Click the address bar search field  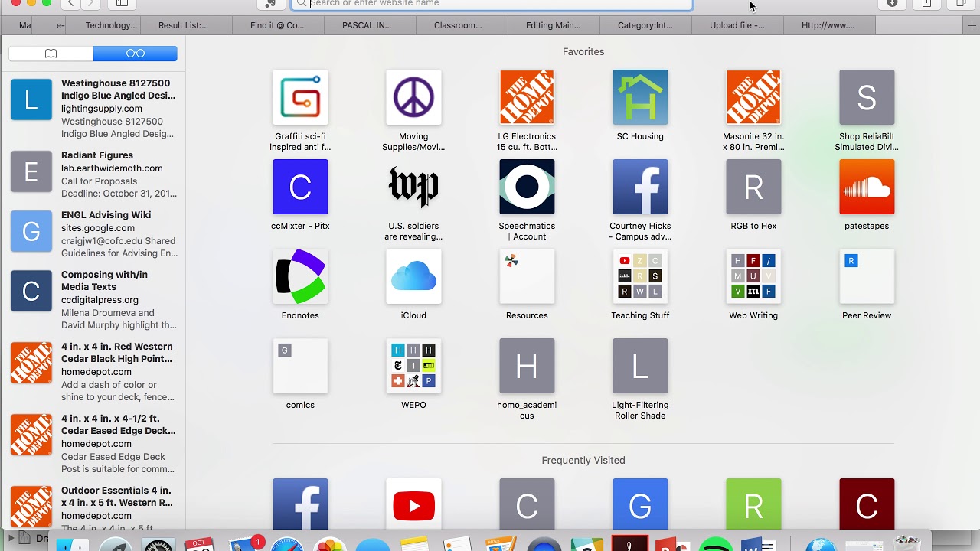[x=492, y=3]
